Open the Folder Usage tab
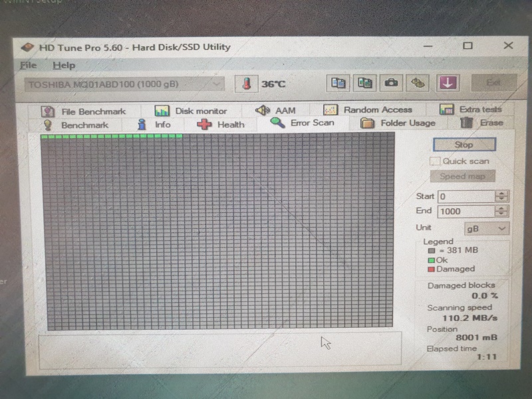Image resolution: width=532 pixels, height=399 pixels. coord(398,123)
